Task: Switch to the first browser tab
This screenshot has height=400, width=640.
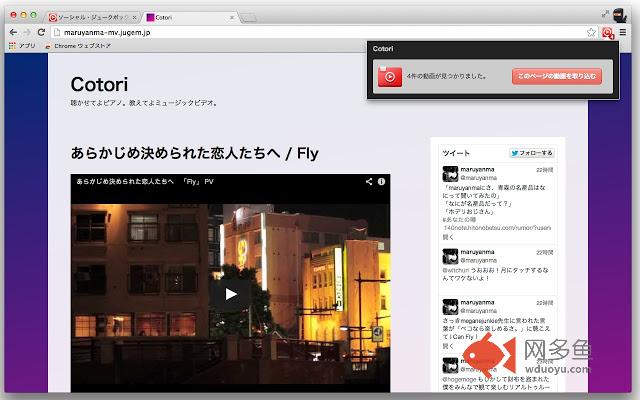Action: click(x=92, y=18)
